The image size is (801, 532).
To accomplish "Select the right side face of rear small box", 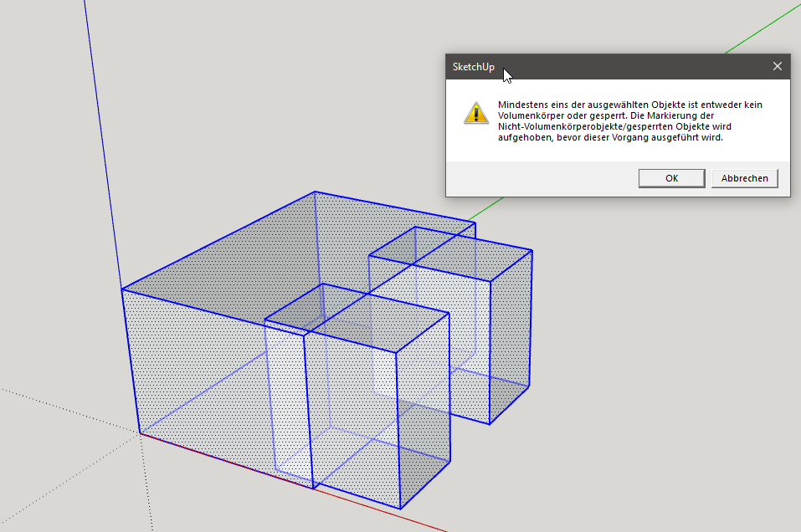I will point(511,335).
